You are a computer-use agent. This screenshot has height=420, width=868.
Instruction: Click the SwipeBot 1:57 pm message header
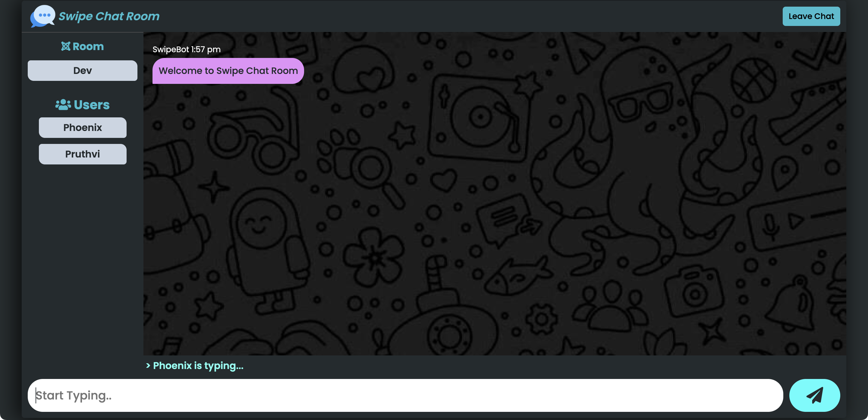click(x=186, y=49)
